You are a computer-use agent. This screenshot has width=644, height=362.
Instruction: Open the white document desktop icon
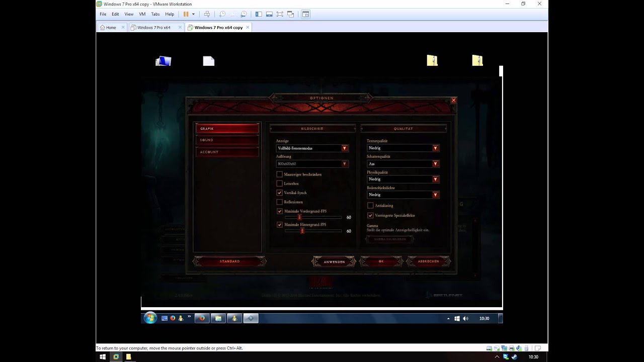pyautogui.click(x=209, y=61)
